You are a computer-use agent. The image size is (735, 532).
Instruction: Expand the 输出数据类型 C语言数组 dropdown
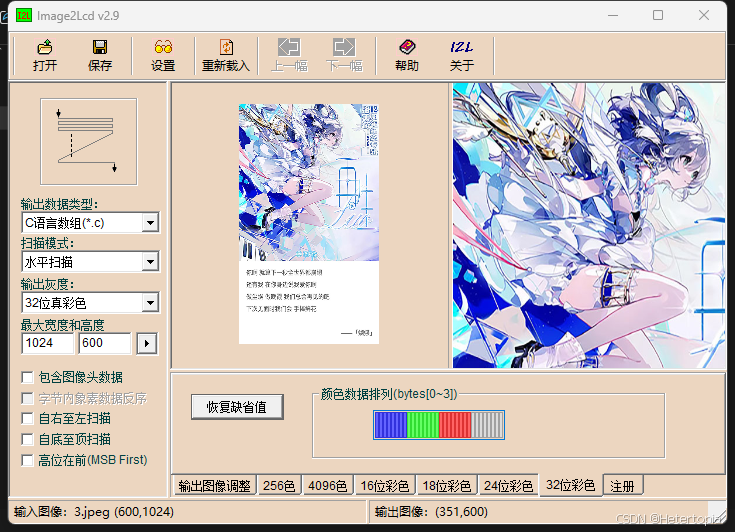[x=150, y=223]
